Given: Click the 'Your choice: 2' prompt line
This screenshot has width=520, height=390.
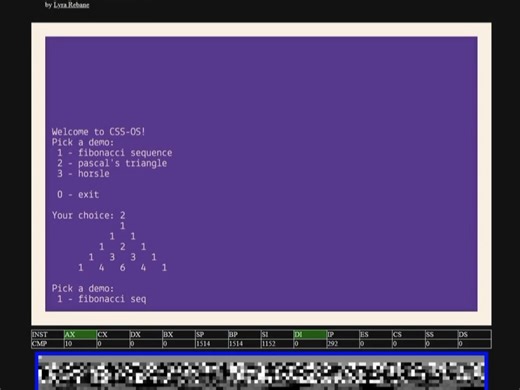Looking at the screenshot, I should 88,215.
